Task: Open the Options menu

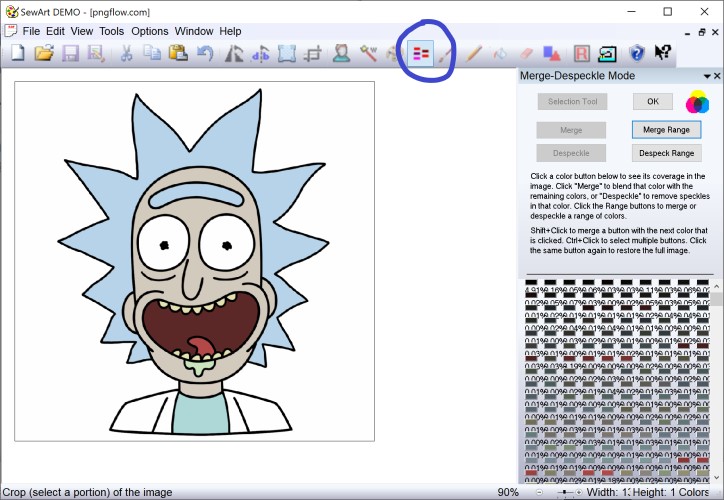Action: [150, 31]
